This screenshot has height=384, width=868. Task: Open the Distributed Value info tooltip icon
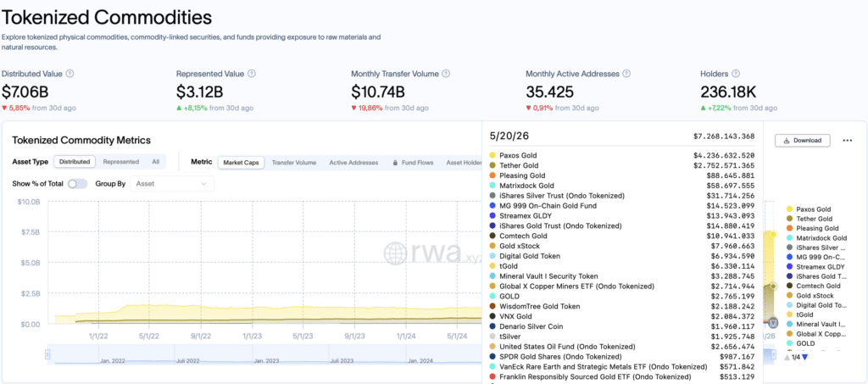click(x=70, y=74)
